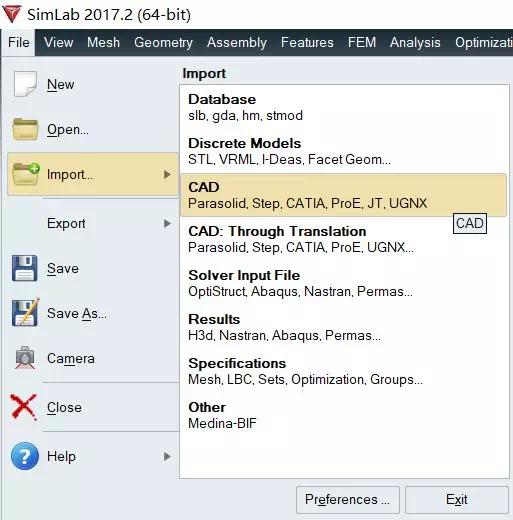
Task: Open the Mesh menu
Action: (x=103, y=42)
